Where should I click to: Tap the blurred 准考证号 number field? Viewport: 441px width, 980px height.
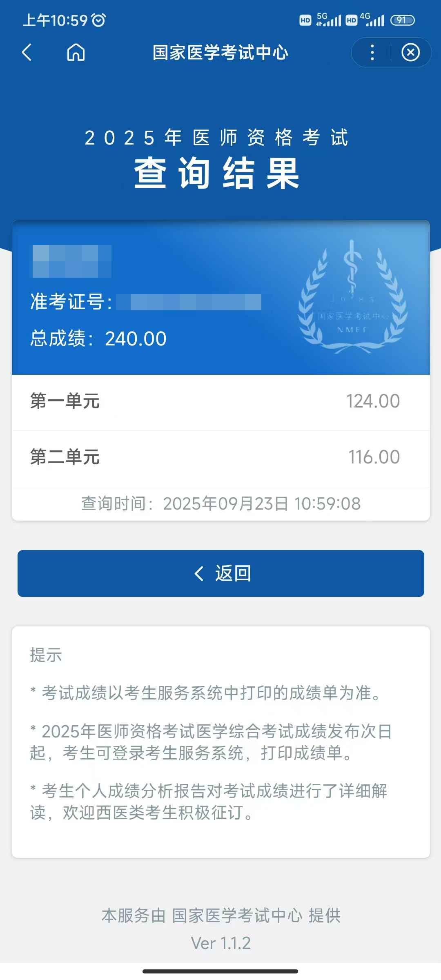click(189, 302)
